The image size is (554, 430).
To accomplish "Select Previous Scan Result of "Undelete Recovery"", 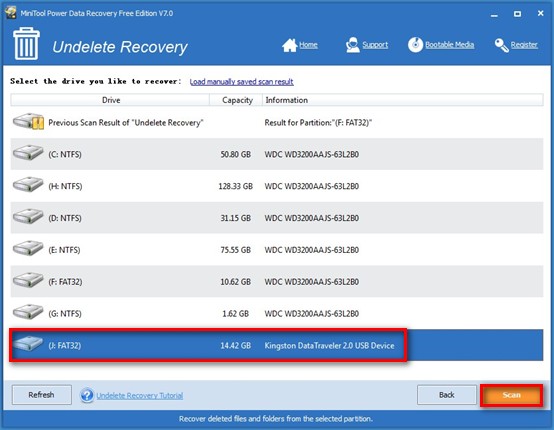I will (126, 123).
